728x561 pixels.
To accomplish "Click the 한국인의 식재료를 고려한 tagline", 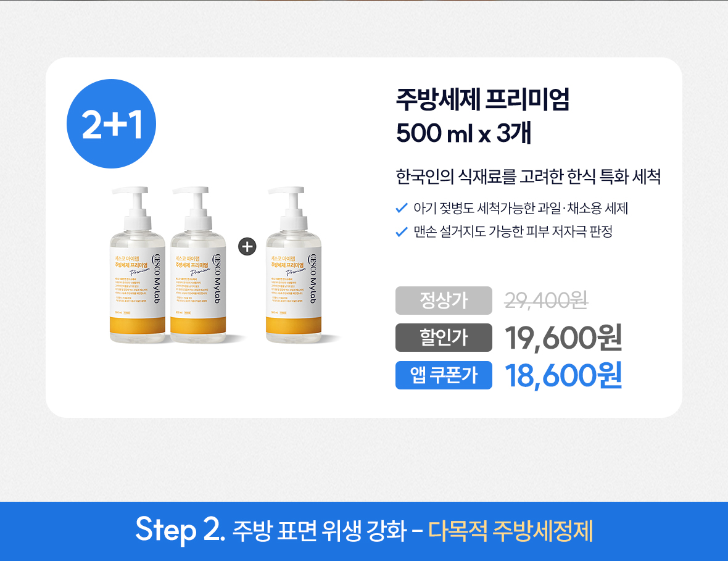I will [528, 177].
